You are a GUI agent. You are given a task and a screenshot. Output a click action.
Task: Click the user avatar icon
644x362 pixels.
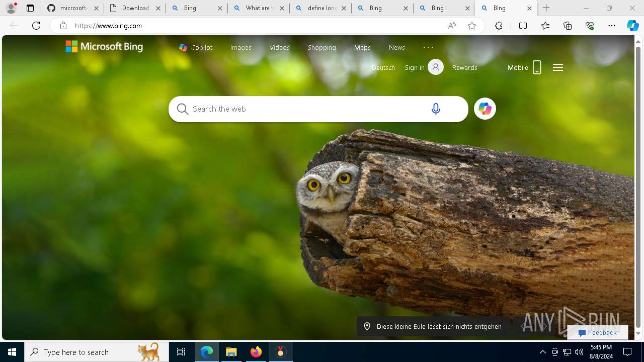coord(436,67)
